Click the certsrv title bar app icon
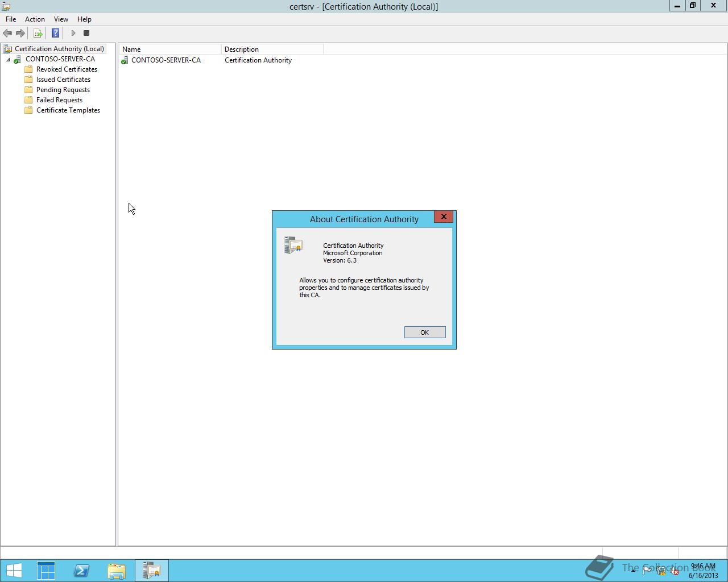The image size is (728, 582). click(x=6, y=6)
